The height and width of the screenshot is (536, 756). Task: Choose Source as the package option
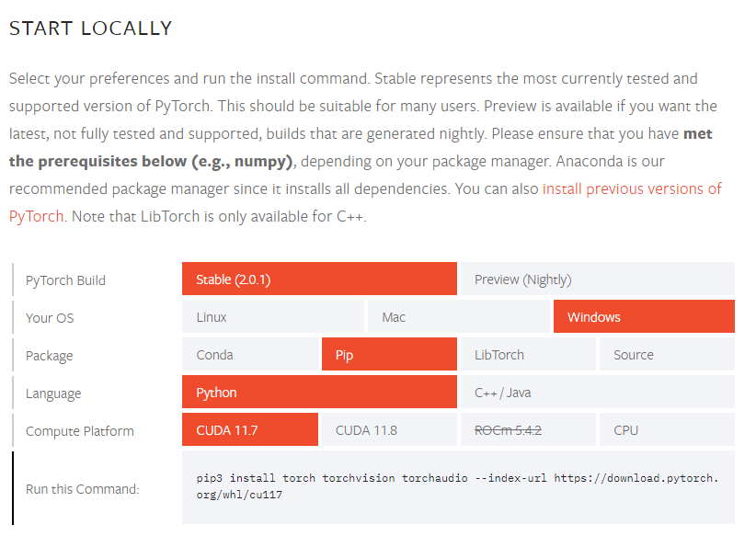coord(667,353)
